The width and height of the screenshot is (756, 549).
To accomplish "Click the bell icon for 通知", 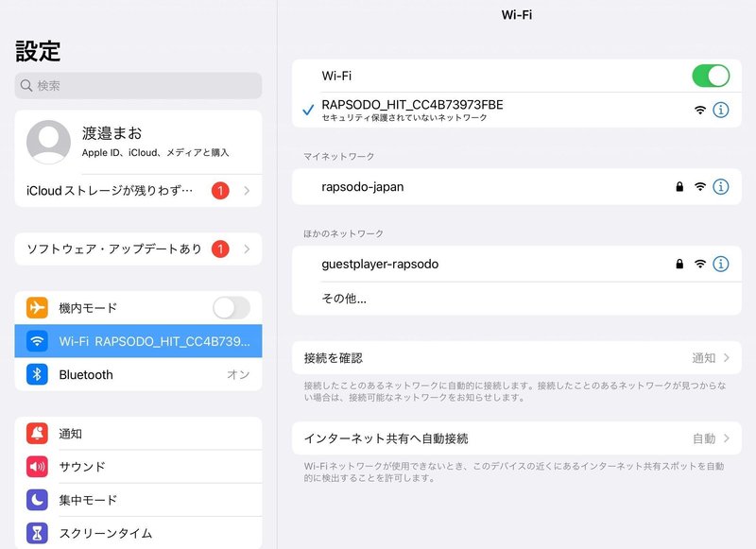I will (37, 434).
